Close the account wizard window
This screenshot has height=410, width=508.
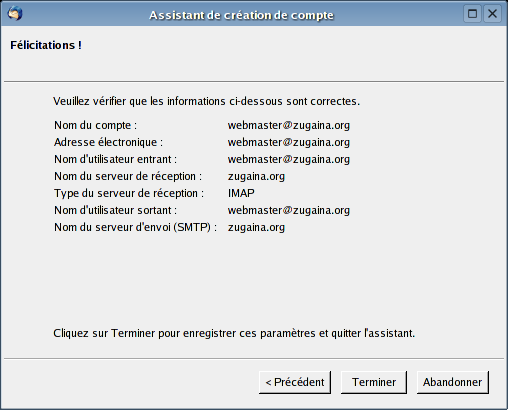tap(492, 14)
